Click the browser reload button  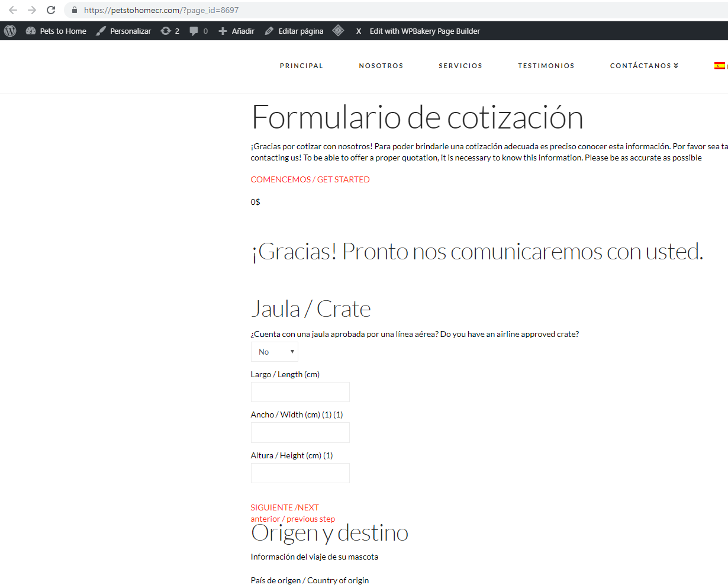(x=51, y=10)
